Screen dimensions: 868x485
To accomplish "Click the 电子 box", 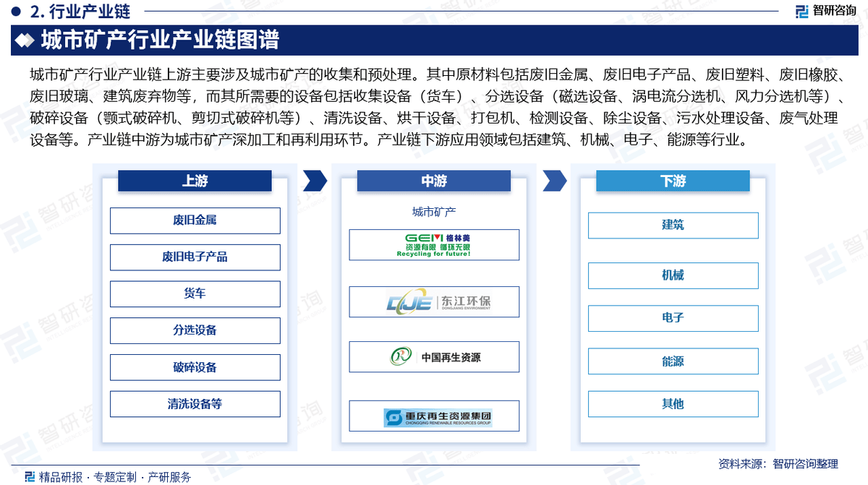I will (x=673, y=318).
